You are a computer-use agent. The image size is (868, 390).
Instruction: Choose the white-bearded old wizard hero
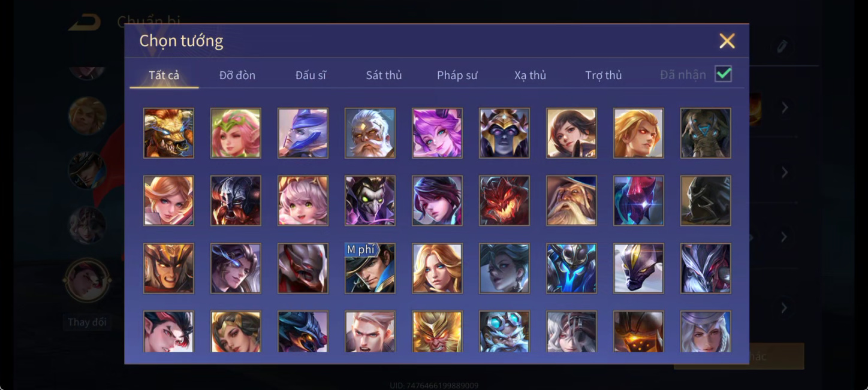coord(571,200)
